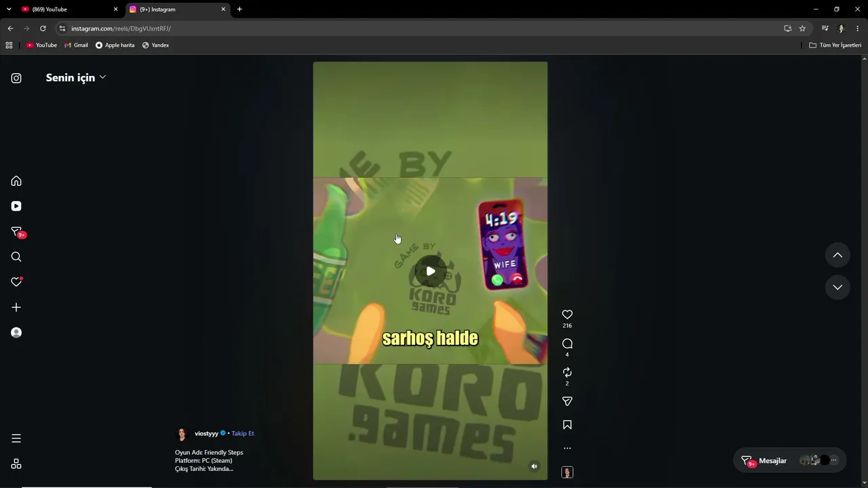Open the Mesajlar floating button
Image resolution: width=868 pixels, height=488 pixels.
[x=790, y=461]
